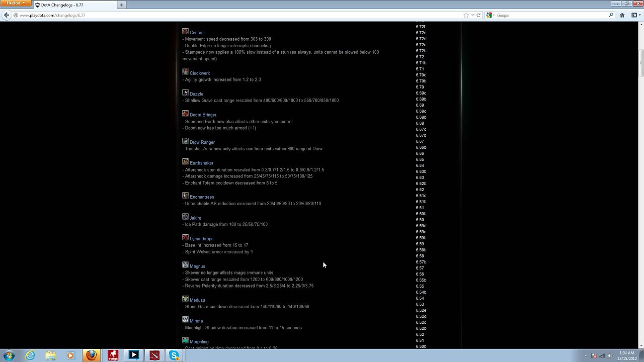Open Skype from the taskbar
The width and height of the screenshot is (644, 362).
(x=174, y=355)
